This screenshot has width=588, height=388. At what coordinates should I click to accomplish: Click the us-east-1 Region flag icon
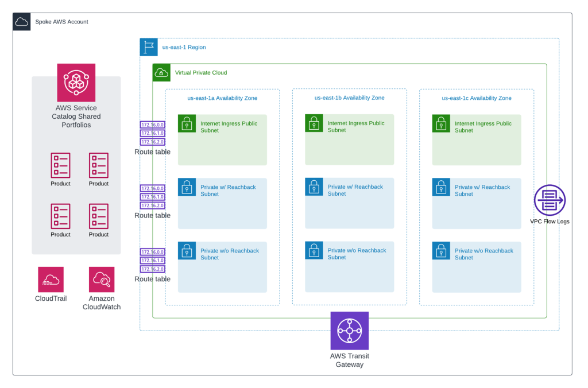149,47
